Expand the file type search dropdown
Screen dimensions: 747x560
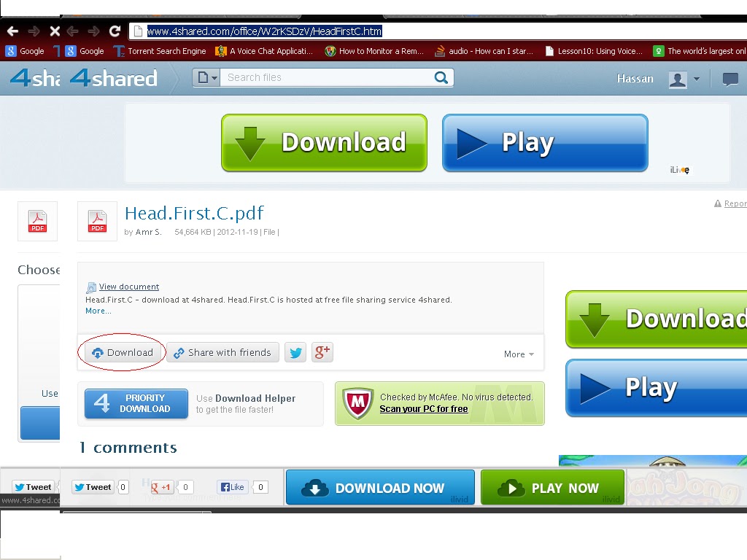coord(206,77)
